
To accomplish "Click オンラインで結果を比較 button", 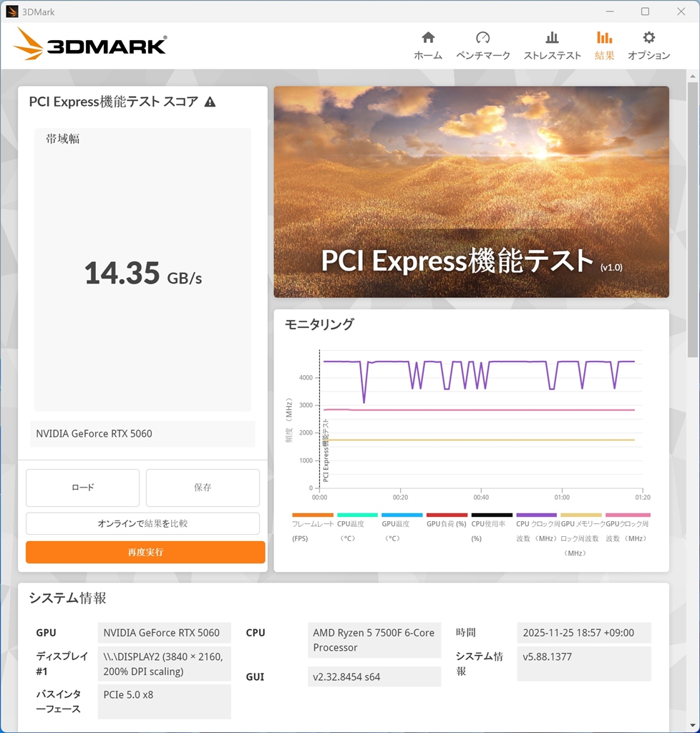I will click(x=142, y=523).
